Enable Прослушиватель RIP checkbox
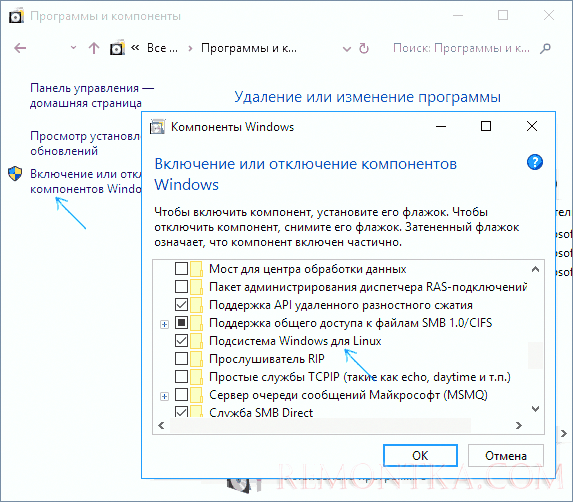The width and height of the screenshot is (573, 502). pos(181,358)
